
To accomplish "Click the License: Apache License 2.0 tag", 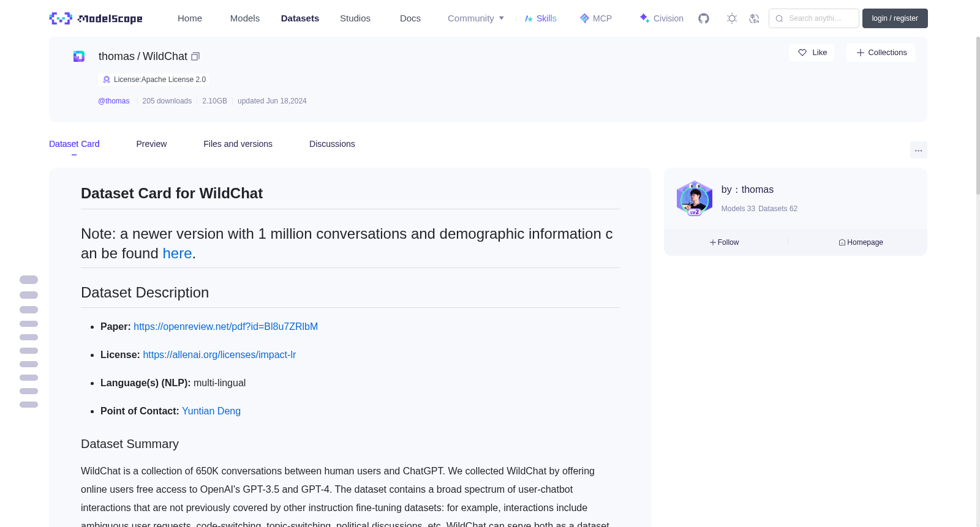I will (x=154, y=80).
